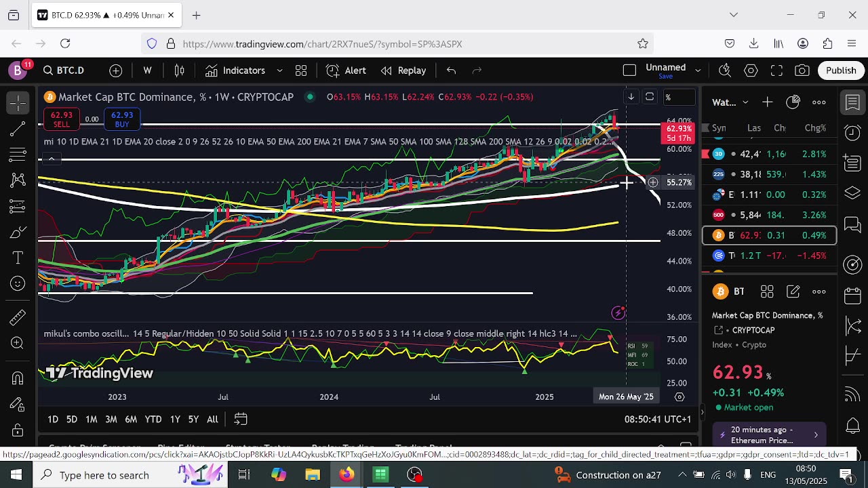Open the layout name dropdown arrow
This screenshot has height=488, width=868.
coord(697,70)
